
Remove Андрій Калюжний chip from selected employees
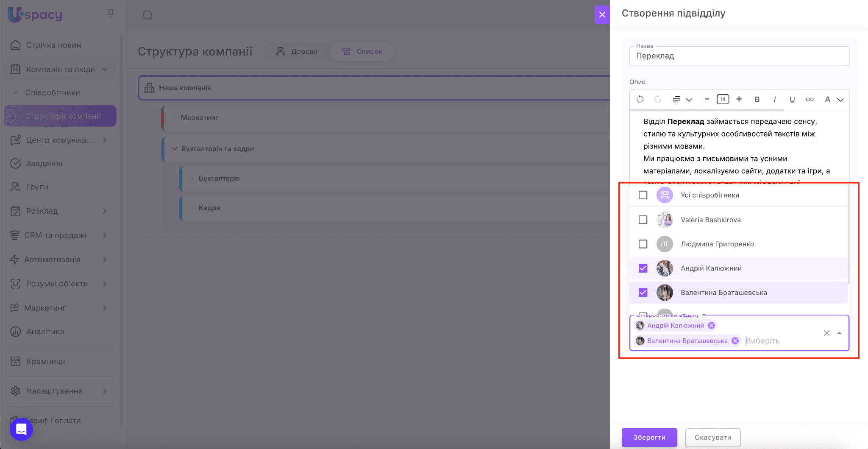pos(712,326)
